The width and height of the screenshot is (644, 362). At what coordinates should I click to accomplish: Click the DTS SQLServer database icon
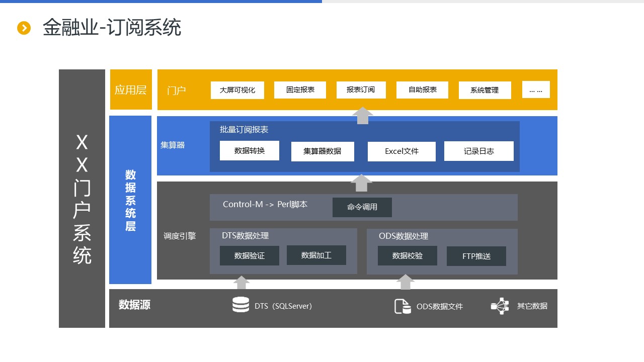(x=240, y=305)
